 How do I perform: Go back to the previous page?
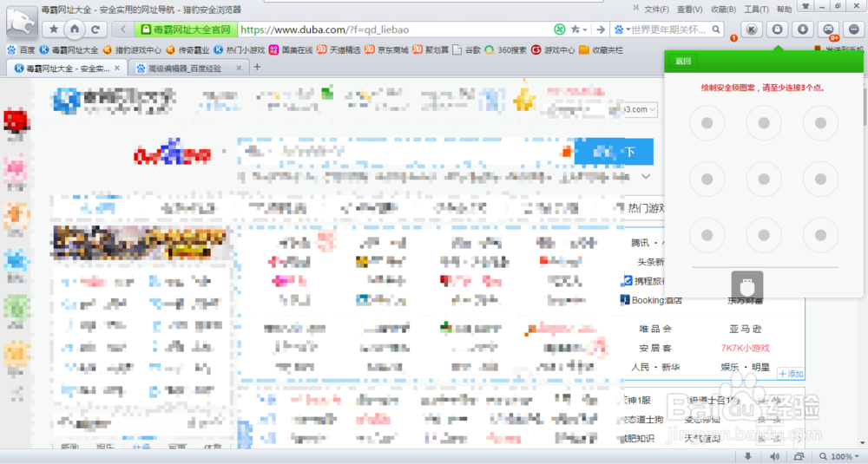(x=123, y=29)
